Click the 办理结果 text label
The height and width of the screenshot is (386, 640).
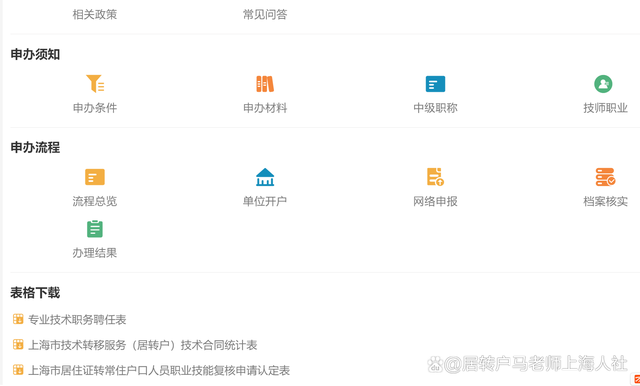click(95, 253)
